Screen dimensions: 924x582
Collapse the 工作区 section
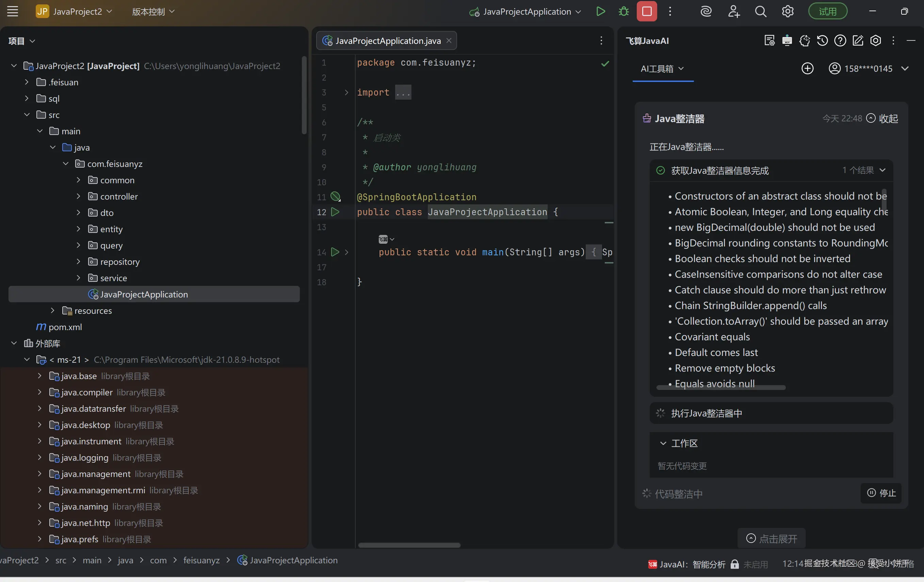(663, 443)
